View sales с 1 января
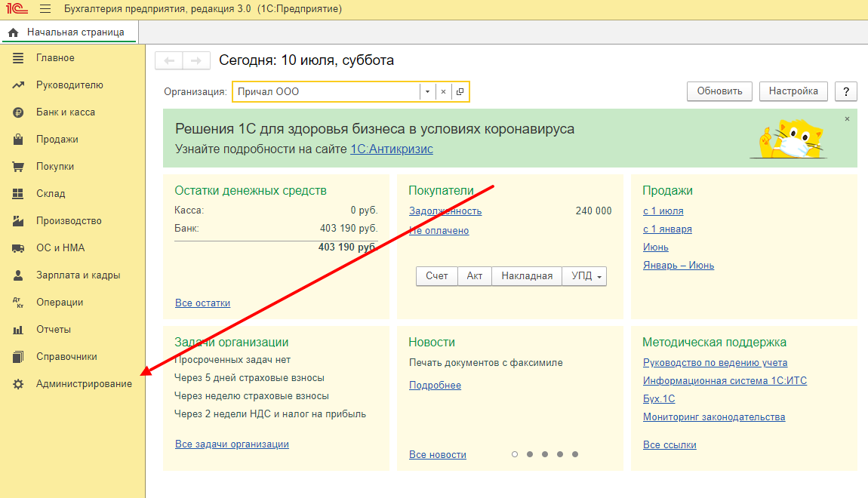 (x=667, y=229)
